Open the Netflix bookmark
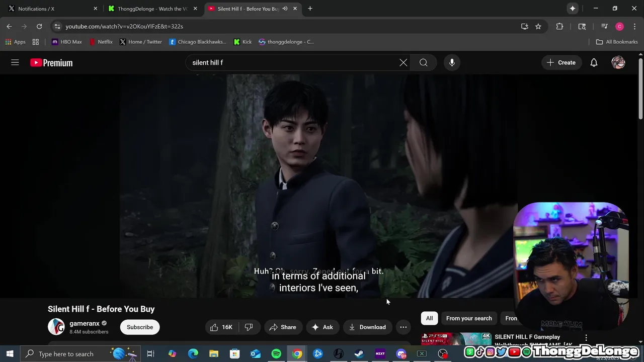 [x=101, y=42]
